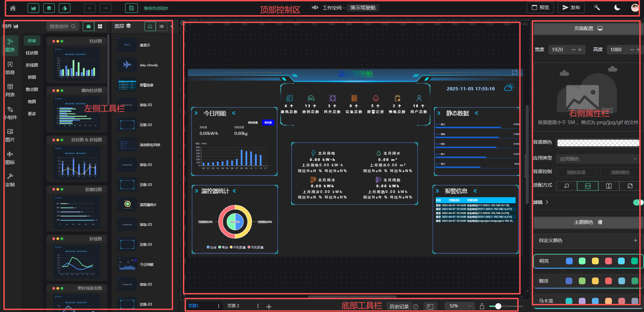Image resolution: width=644 pixels, height=312 pixels.
Task: Switch layer panel to list view
Action: 162,26
